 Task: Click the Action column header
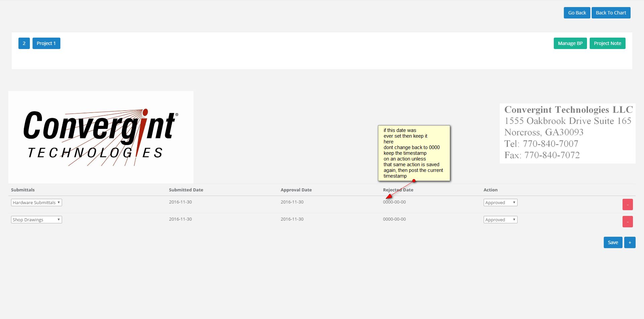(491, 190)
